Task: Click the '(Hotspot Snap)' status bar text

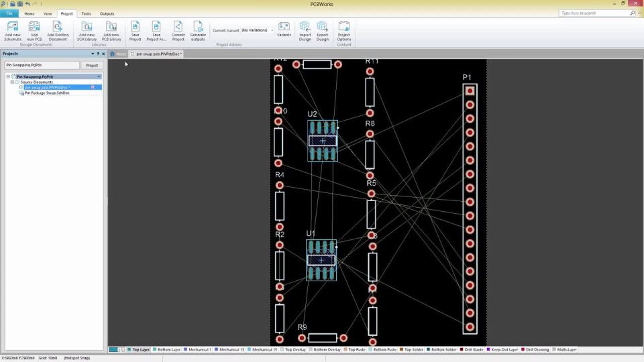Action: click(76, 358)
